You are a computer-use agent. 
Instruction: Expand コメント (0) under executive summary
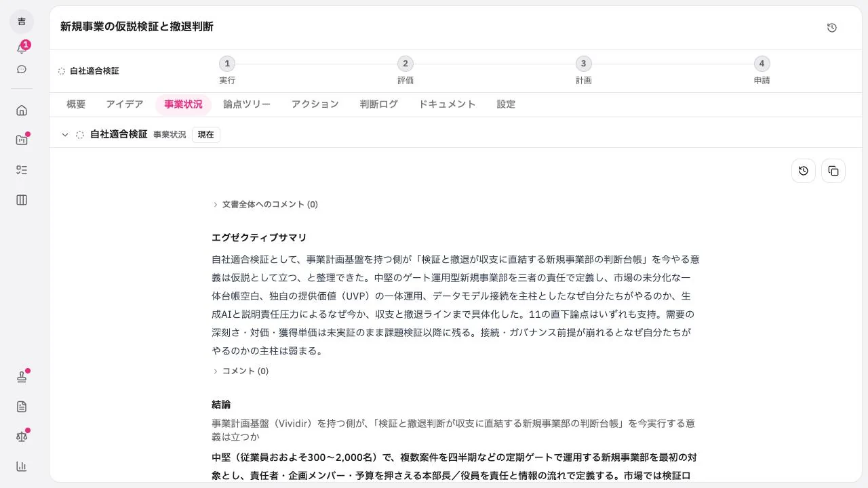(x=241, y=371)
